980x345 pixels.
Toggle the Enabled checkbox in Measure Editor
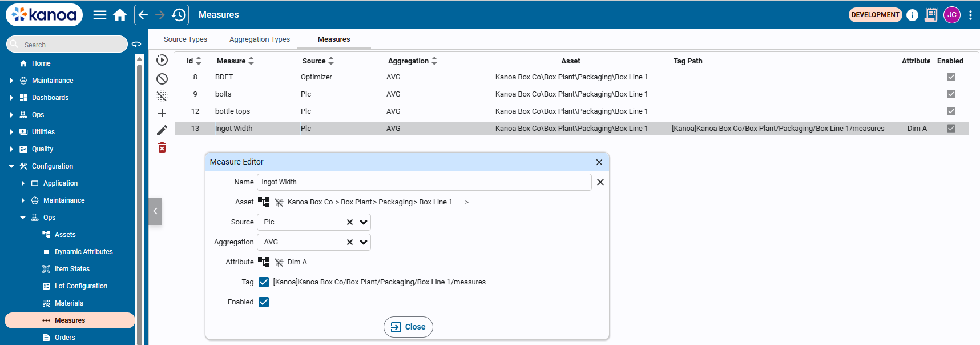(264, 302)
